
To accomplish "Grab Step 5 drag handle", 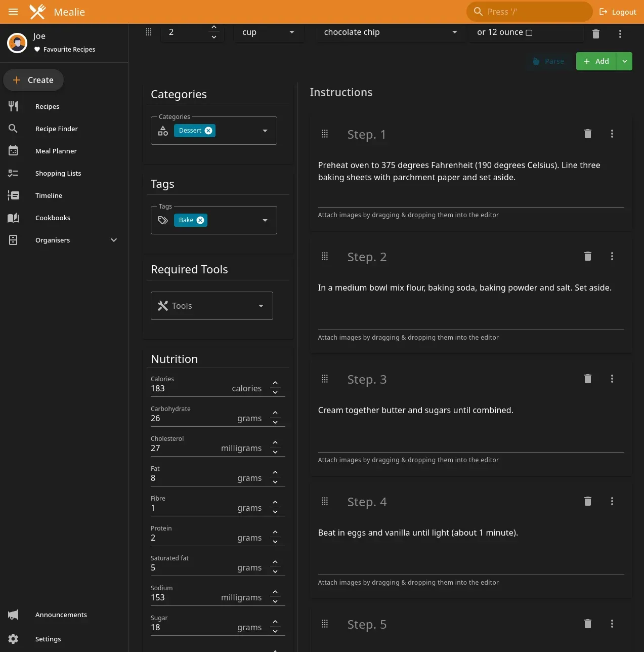I will point(325,624).
